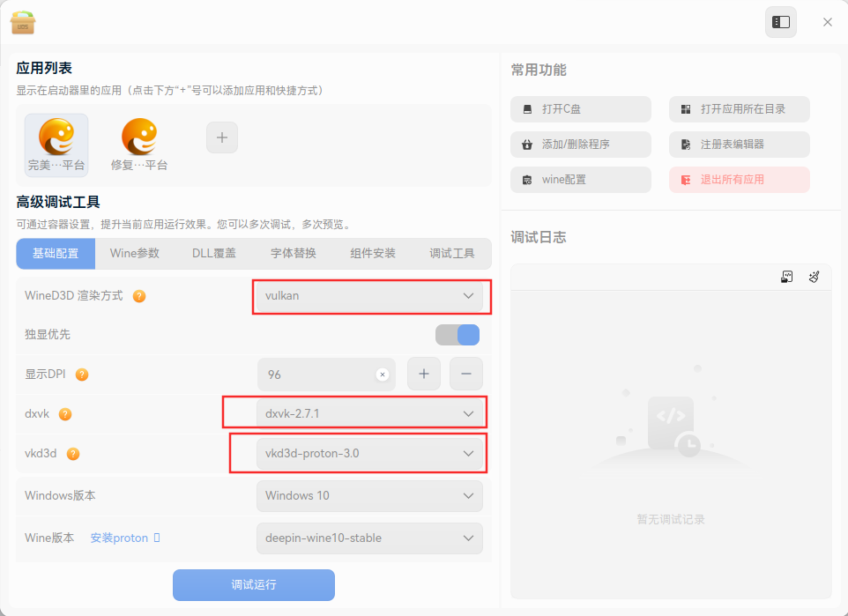
Task: Open the vkd3d-proton-3.0 dropdown
Action: click(x=370, y=453)
